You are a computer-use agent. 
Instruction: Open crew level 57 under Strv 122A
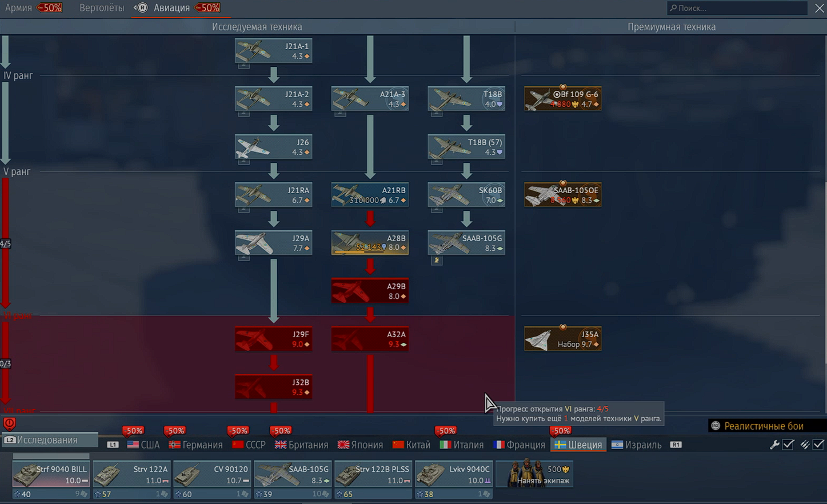[x=103, y=494]
